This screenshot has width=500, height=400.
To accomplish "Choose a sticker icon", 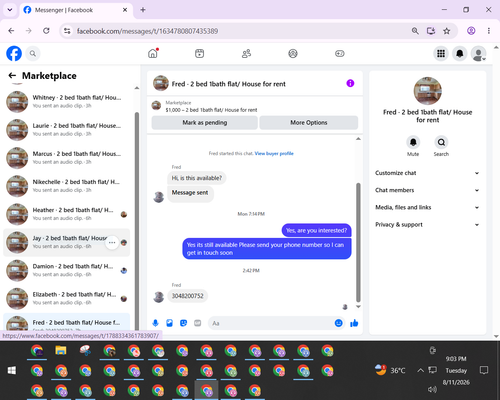I will point(183,323).
